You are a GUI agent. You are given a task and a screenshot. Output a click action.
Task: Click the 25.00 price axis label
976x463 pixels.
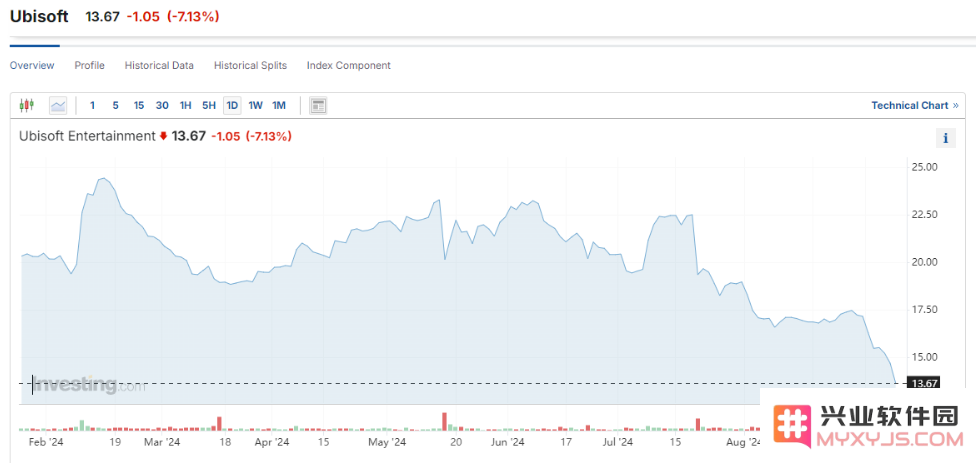[x=924, y=167]
